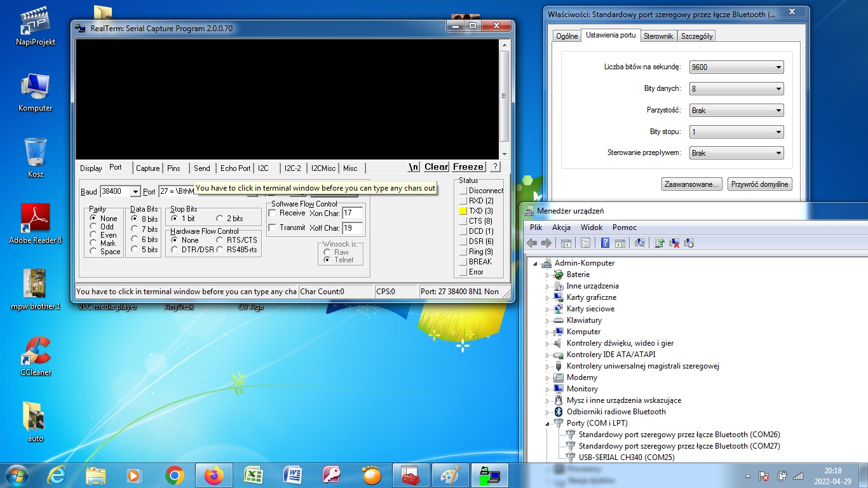Select Bluetooth serial port (COM27) entry
The height and width of the screenshot is (488, 868).
(679, 446)
